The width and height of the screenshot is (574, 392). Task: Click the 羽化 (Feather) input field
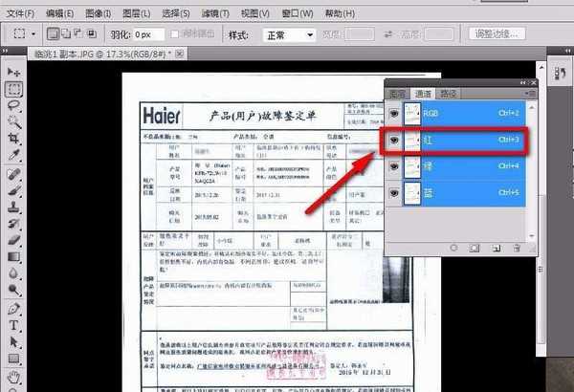(154, 34)
